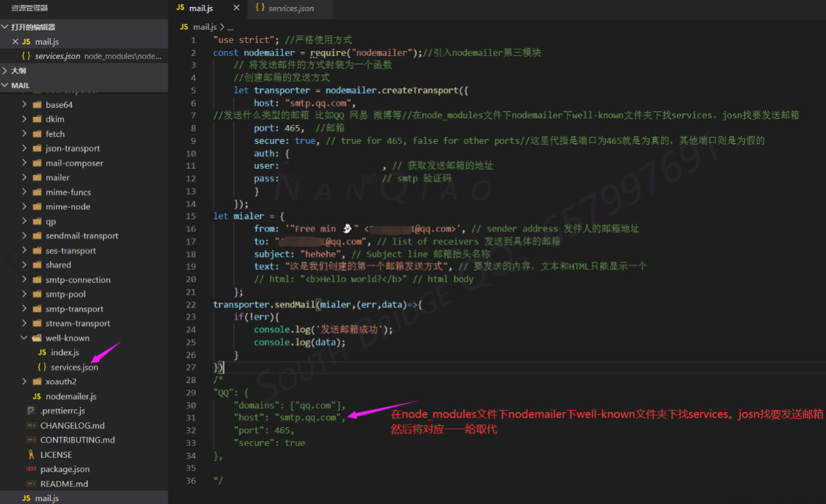Click mail.js in the editor breadcrumb
Image resolution: width=826 pixels, height=504 pixels.
pyautogui.click(x=205, y=27)
